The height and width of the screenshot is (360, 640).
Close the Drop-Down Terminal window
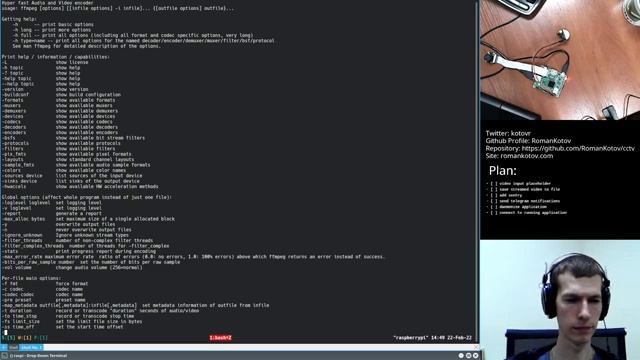coord(476,356)
